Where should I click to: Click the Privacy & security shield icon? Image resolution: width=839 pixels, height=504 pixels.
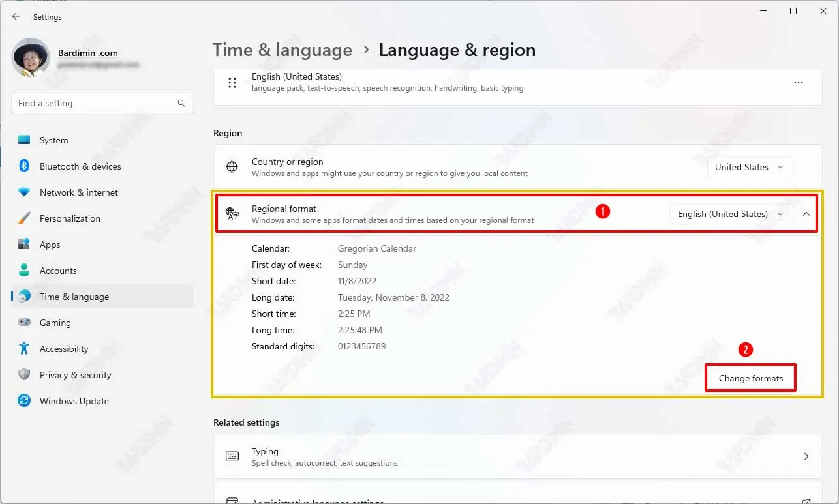click(24, 375)
